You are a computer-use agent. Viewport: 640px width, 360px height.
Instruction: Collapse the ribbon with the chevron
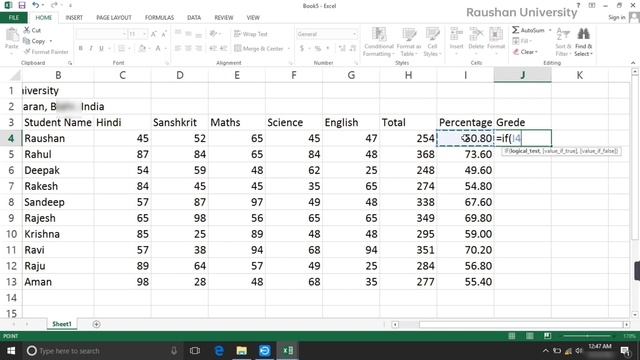[x=633, y=63]
